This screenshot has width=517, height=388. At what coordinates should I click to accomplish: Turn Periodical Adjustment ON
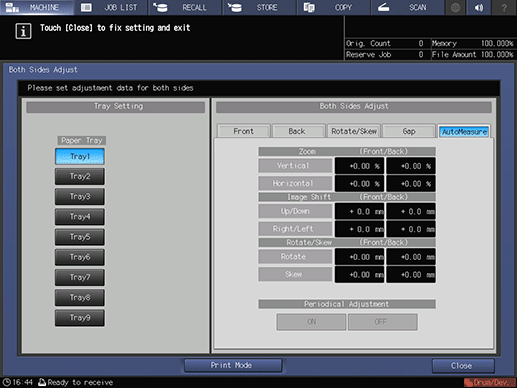(x=311, y=322)
